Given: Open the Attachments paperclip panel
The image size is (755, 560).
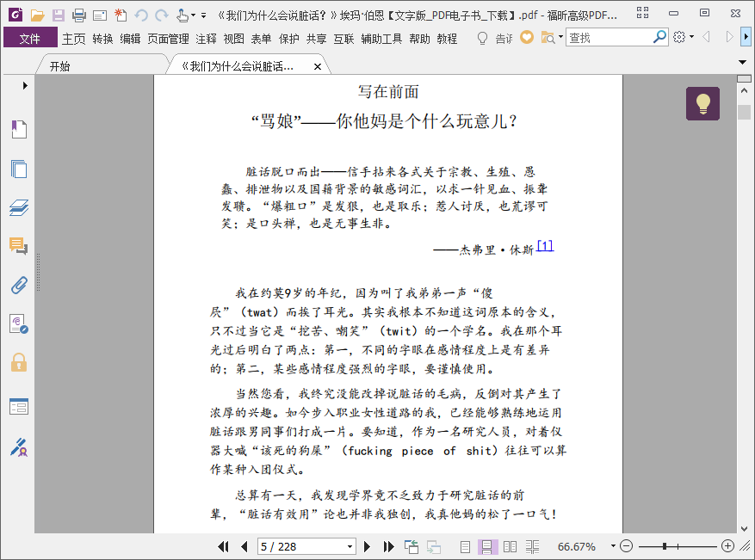Looking at the screenshot, I should pos(19,286).
